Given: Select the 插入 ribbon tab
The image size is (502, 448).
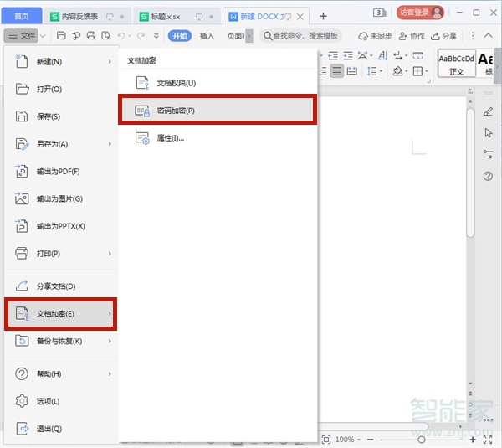Looking at the screenshot, I should point(207,36).
